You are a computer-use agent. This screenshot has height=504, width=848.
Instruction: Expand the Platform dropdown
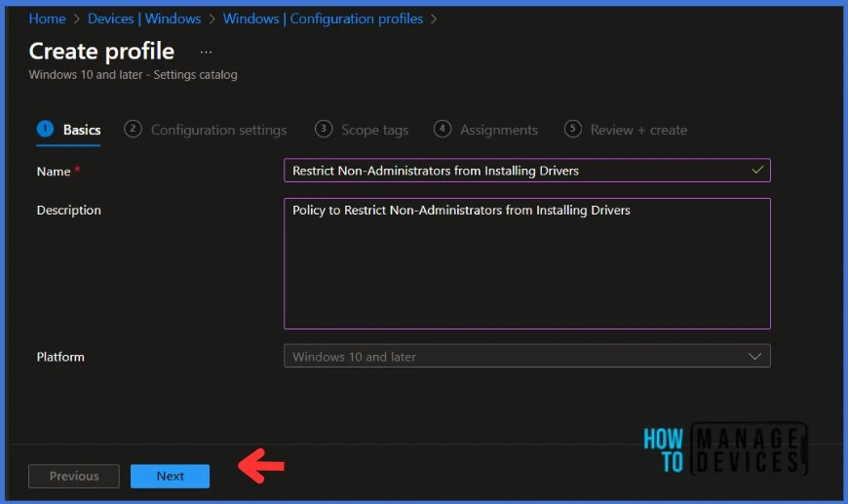[526, 357]
